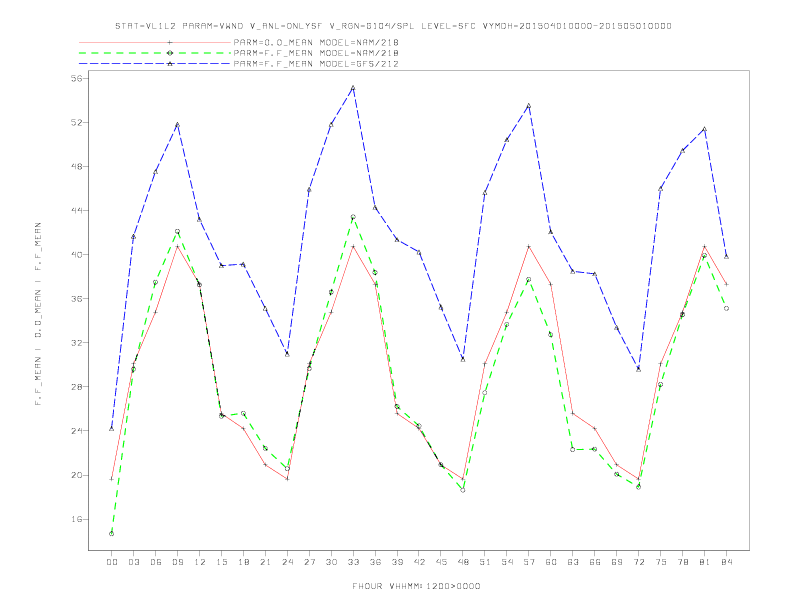The image size is (792, 612).
Task: Click x-axis tick label 03
Action: pos(133,562)
